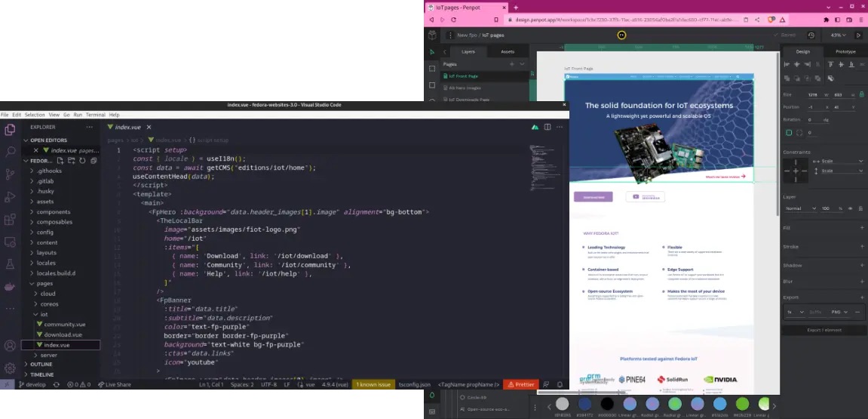
Task: Click the Export 1 element button
Action: 823,331
